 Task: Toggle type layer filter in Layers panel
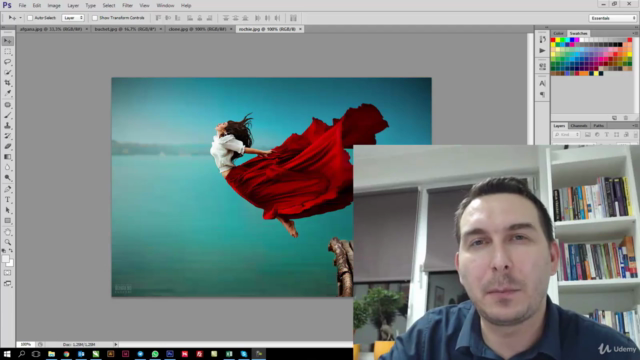click(607, 135)
